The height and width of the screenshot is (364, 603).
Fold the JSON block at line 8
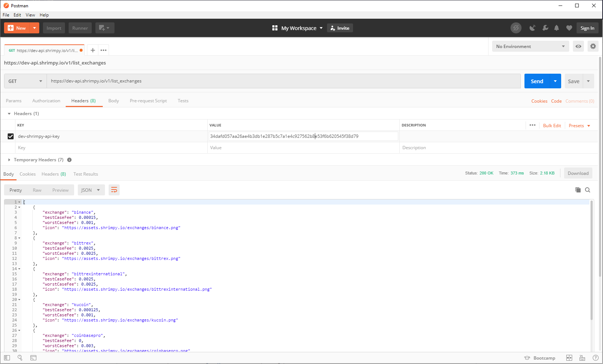(x=19, y=238)
